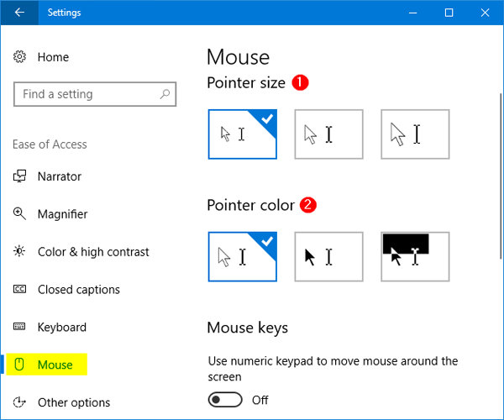Select the Mouse sidebar item
Screen dimensions: 504x420
[47, 365]
